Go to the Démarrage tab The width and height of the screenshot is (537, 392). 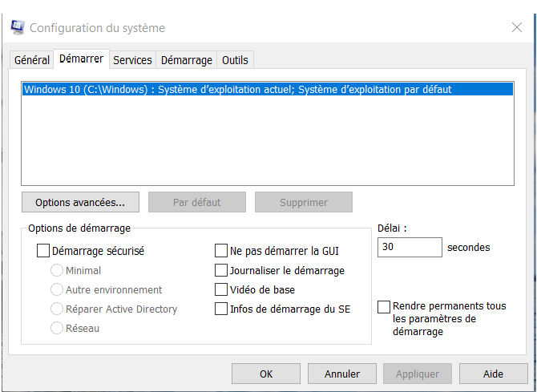(x=187, y=60)
